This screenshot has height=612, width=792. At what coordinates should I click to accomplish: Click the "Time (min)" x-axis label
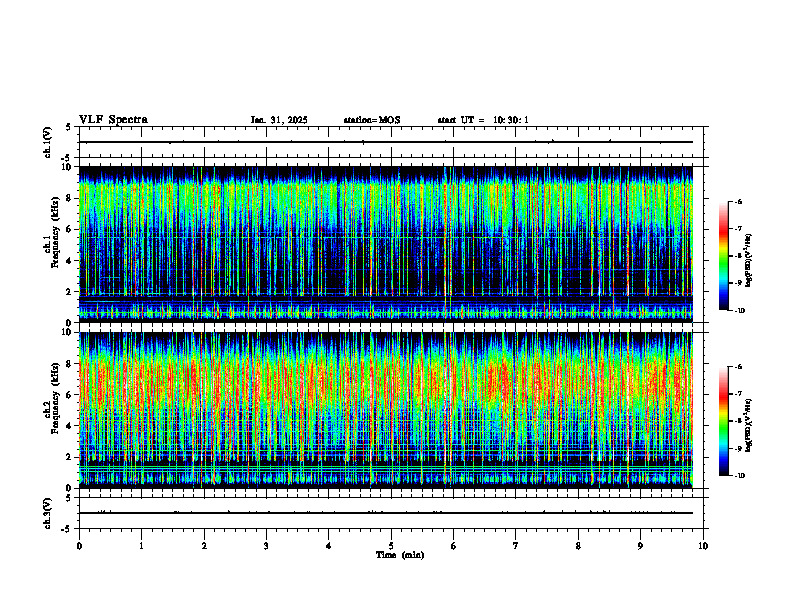[400, 555]
